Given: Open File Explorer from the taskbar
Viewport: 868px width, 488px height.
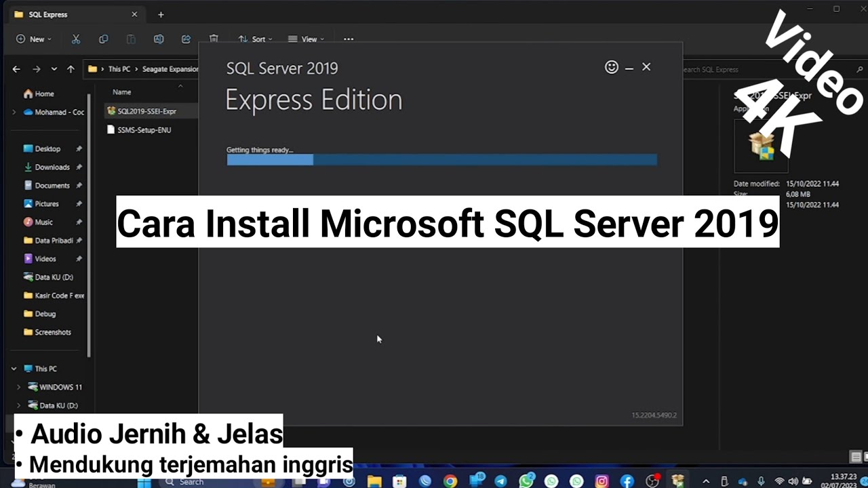Looking at the screenshot, I should [374, 482].
